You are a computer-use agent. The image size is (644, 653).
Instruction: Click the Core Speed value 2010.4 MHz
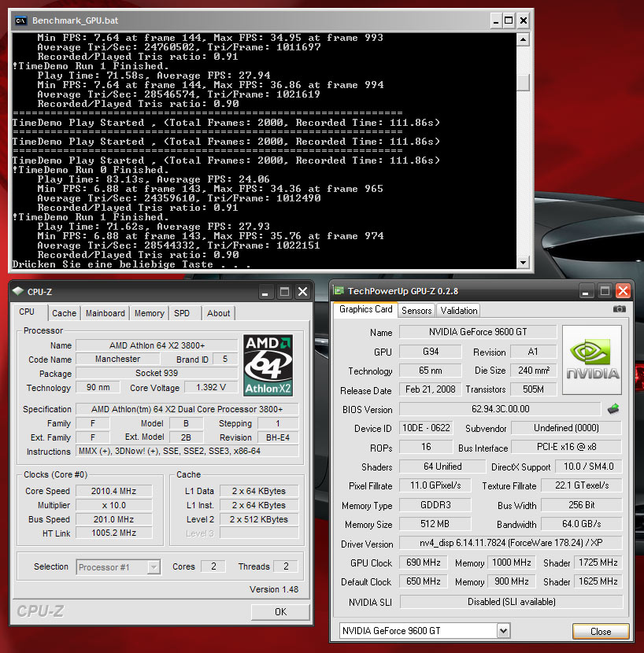coord(113,491)
